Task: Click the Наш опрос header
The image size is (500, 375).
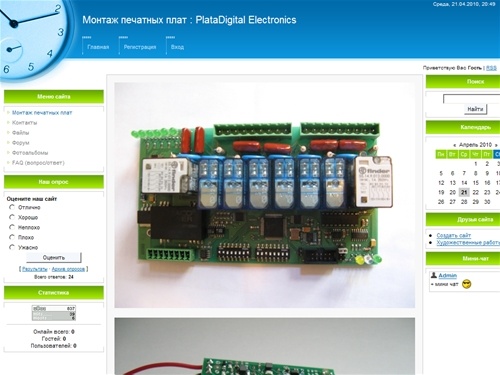Action: 54,182
